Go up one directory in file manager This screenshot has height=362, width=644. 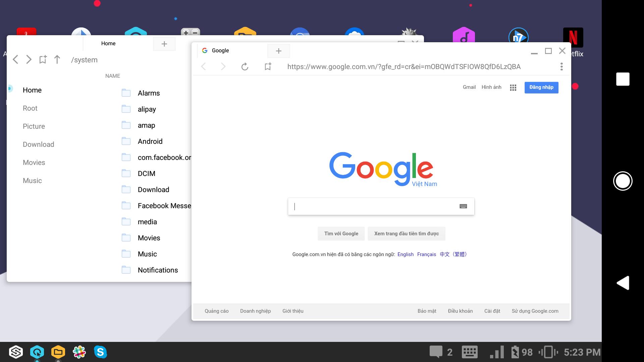coord(57,60)
